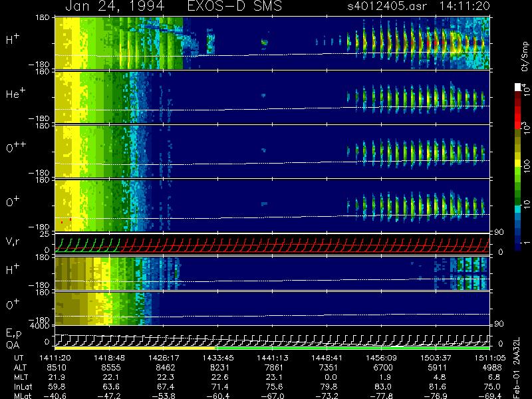This screenshot has width=532, height=399.
Task: Select UT value "1418:48"
Action: click(109, 358)
